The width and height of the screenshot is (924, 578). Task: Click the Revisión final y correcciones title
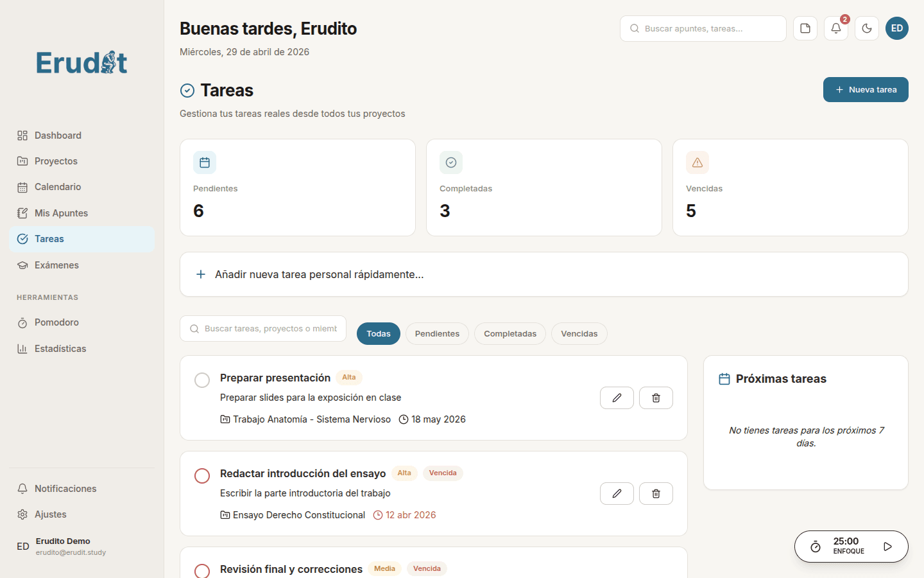coord(291,569)
